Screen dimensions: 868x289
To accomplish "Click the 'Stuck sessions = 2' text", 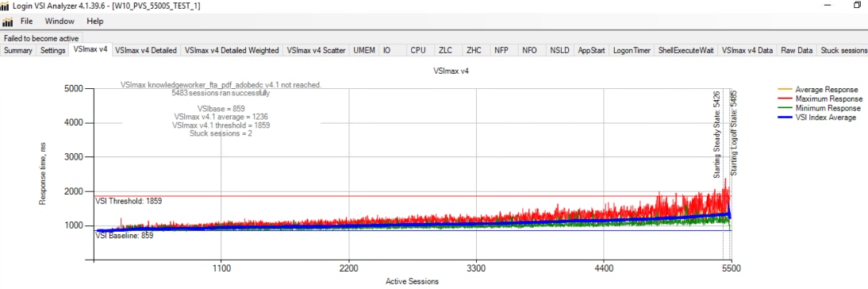I will tap(221, 133).
